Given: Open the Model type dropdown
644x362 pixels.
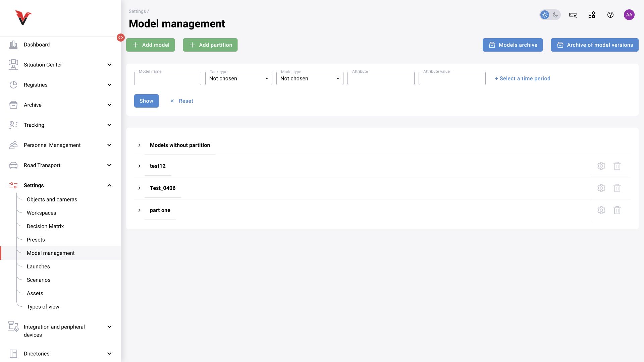Looking at the screenshot, I should click(x=310, y=78).
